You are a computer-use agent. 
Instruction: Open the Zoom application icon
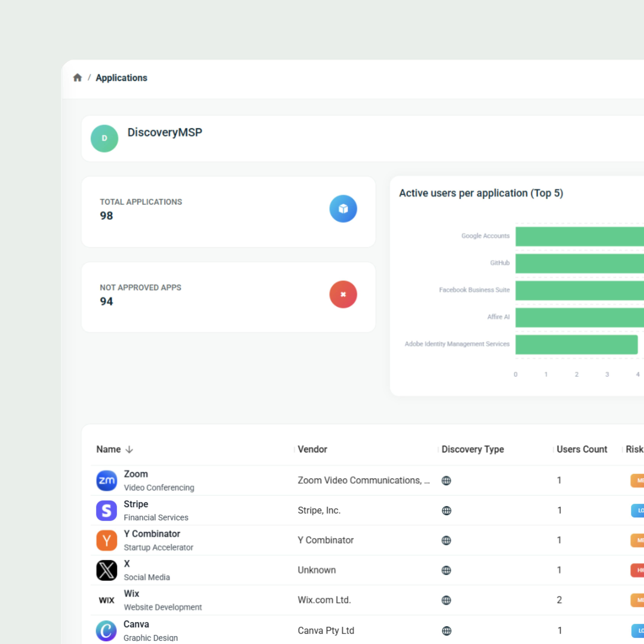(x=107, y=480)
